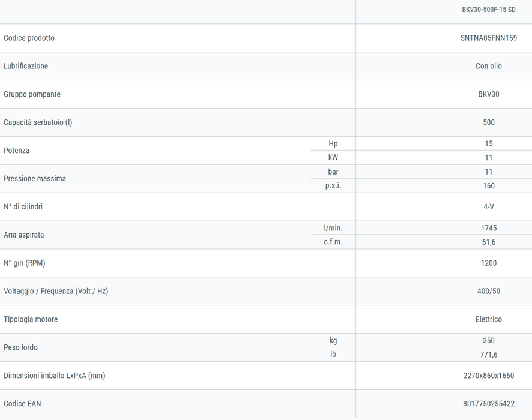The width and height of the screenshot is (532, 420).
Task: Select the 400/50 voltage value
Action: click(x=489, y=291)
